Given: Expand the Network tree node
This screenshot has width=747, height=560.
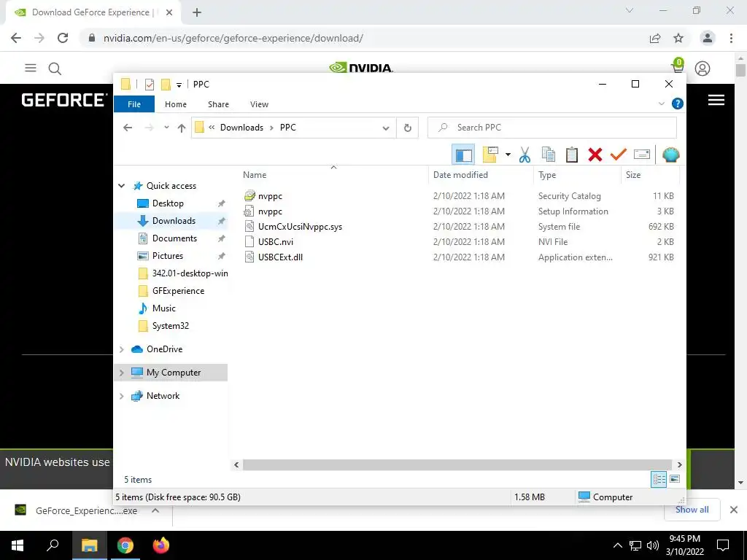Looking at the screenshot, I should 122,396.
